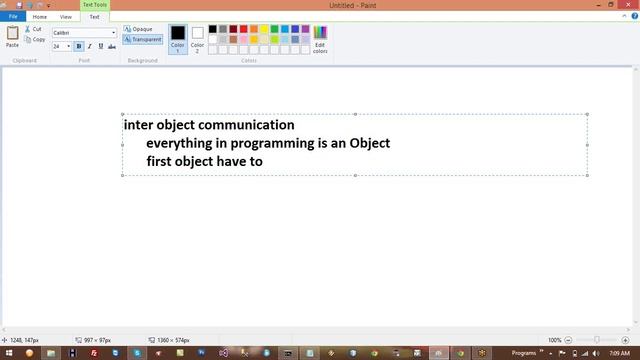This screenshot has width=640, height=360.
Task: Select Transparent background option
Action: (x=142, y=39)
